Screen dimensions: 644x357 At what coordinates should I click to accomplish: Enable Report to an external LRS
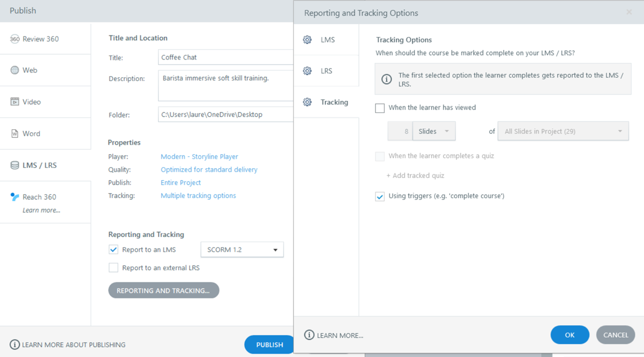[x=113, y=268]
